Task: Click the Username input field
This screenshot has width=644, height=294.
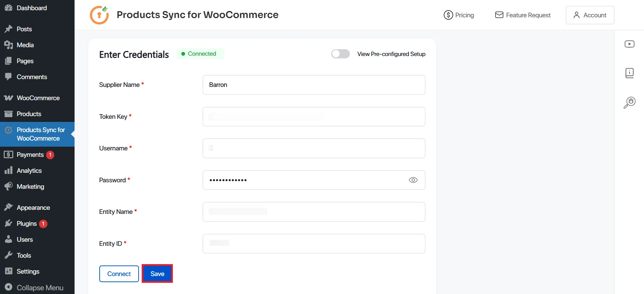Action: [x=314, y=148]
